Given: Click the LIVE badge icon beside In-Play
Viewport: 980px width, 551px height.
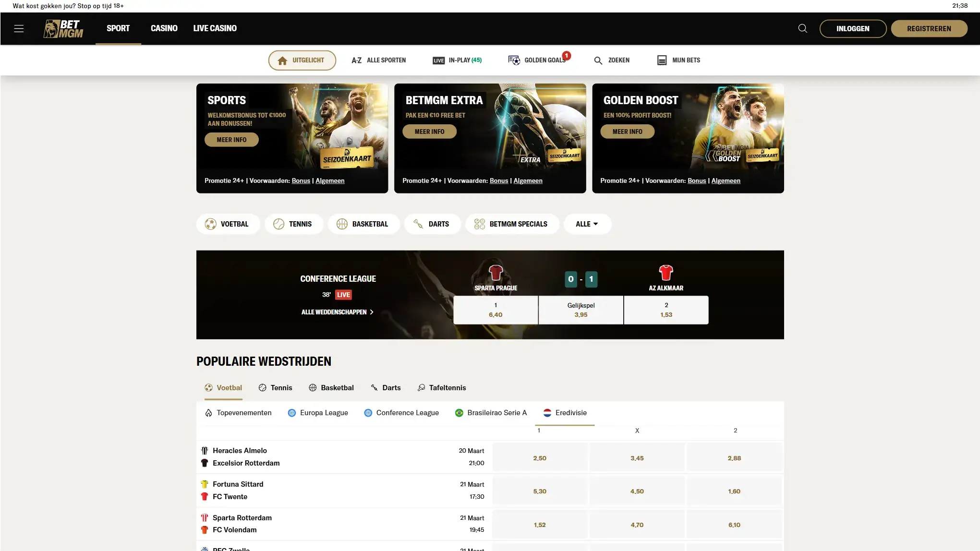Looking at the screenshot, I should pyautogui.click(x=438, y=60).
